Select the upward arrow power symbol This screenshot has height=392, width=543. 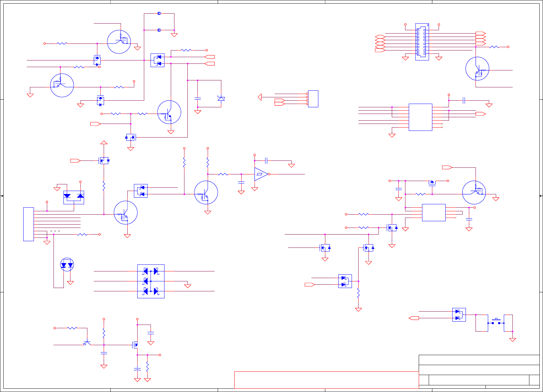pyautogui.click(x=104, y=142)
